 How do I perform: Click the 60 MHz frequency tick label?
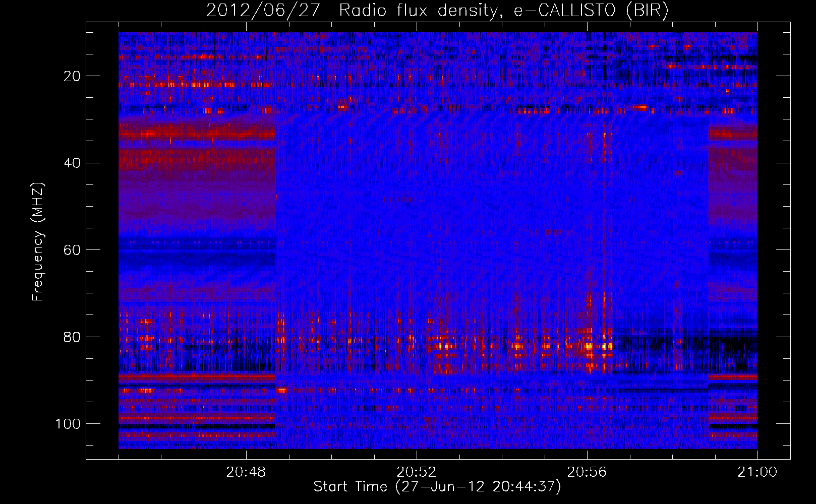[72, 250]
